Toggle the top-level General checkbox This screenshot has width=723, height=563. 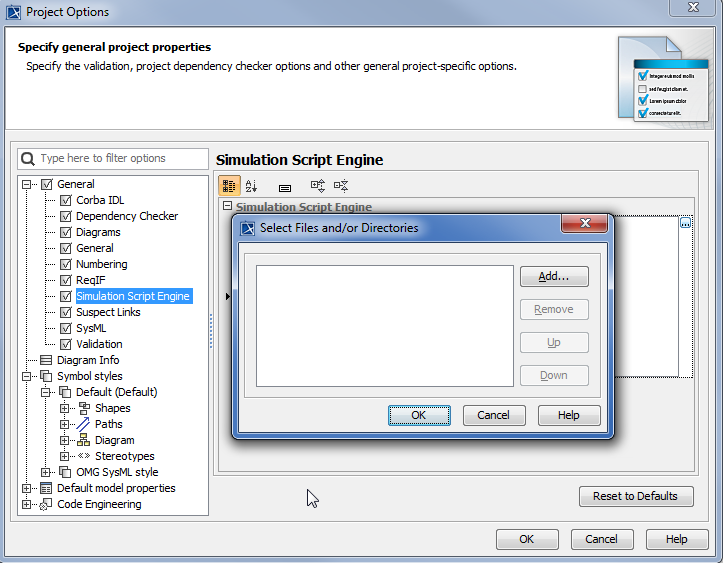click(47, 184)
